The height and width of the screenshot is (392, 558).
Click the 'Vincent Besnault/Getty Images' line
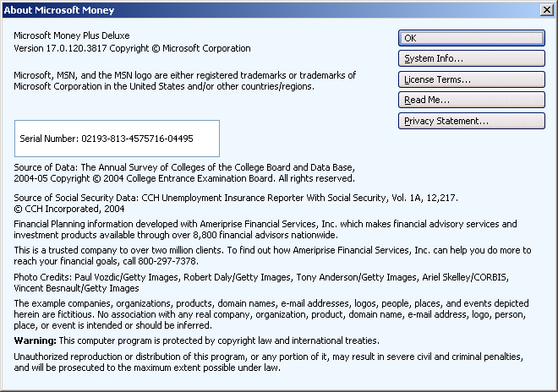click(76, 288)
